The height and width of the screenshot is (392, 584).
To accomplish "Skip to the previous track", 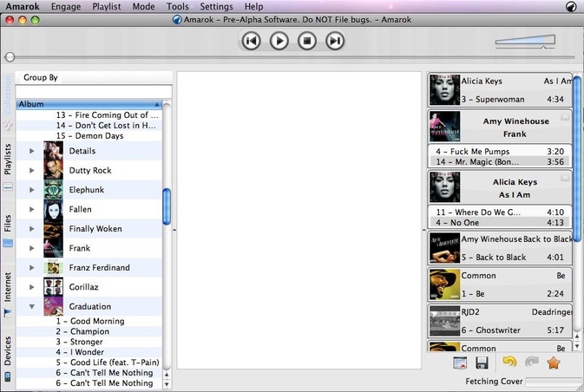I will tap(251, 40).
